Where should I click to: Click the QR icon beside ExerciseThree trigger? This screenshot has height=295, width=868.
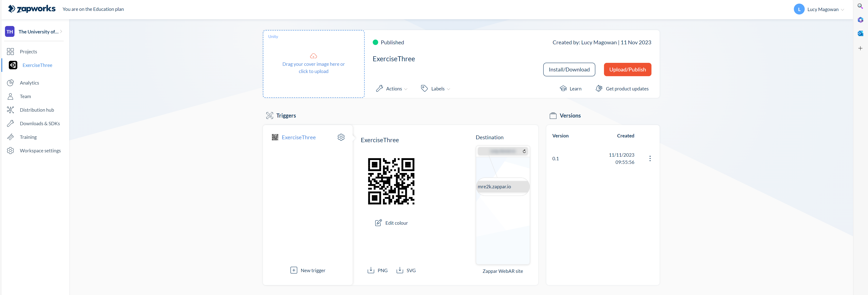(x=275, y=137)
